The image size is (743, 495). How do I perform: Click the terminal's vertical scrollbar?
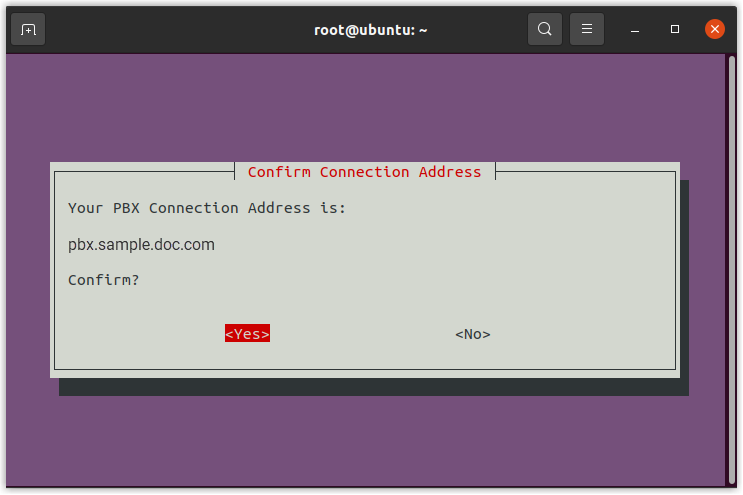730,270
